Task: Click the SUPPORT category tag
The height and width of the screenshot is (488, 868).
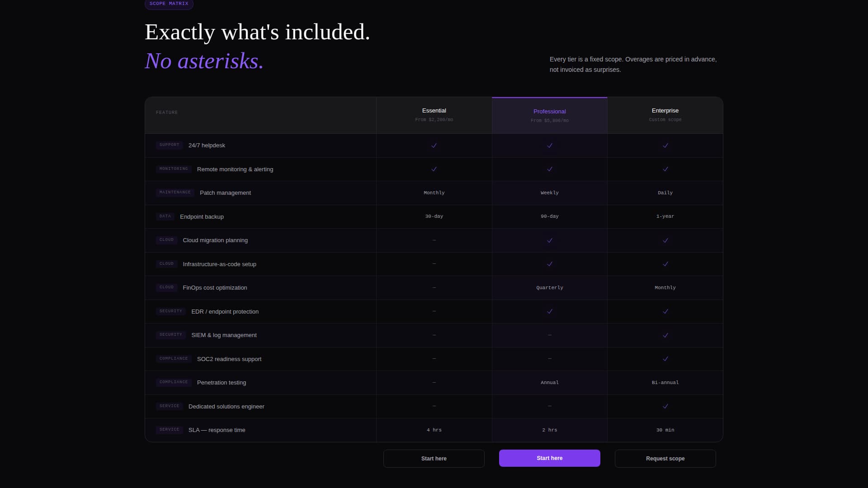Action: pyautogui.click(x=169, y=145)
